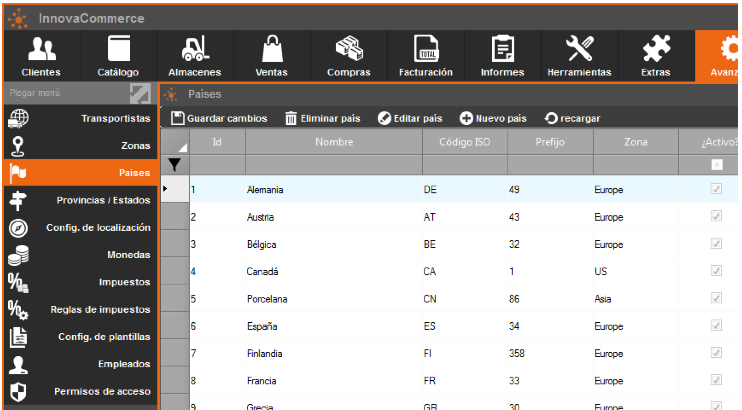Image resolution: width=742 pixels, height=410 pixels.
Task: Select the Facturación calculator icon
Action: coord(426,49)
